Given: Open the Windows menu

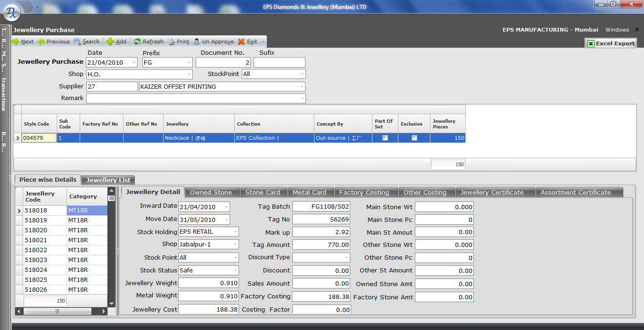Looking at the screenshot, I should (617, 30).
